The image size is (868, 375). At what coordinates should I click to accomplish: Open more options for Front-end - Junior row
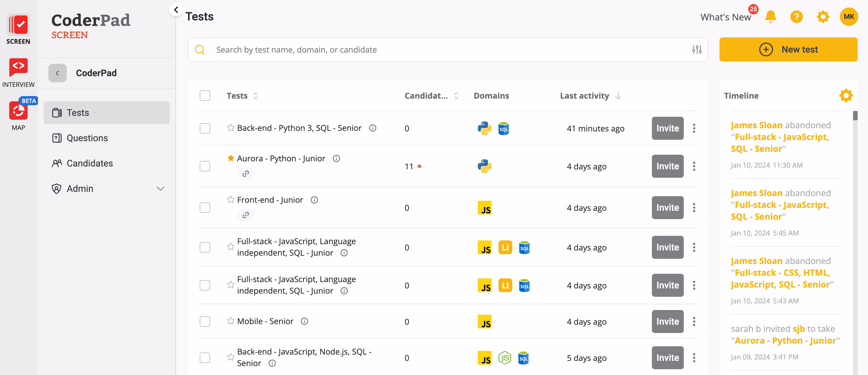click(x=694, y=207)
